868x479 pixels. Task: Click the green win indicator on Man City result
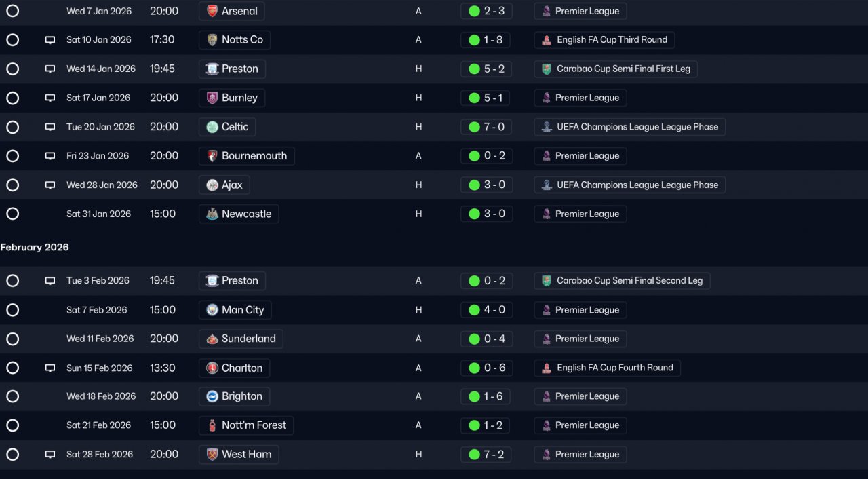pos(474,310)
